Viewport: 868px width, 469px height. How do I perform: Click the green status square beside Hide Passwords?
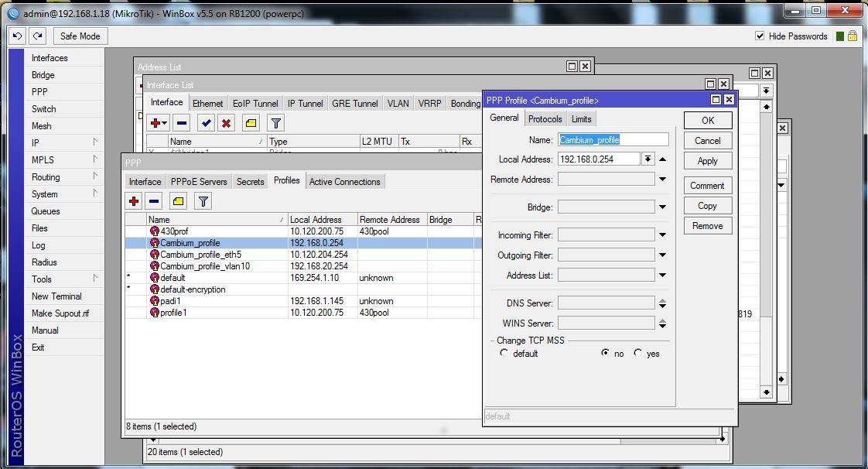pyautogui.click(x=840, y=36)
